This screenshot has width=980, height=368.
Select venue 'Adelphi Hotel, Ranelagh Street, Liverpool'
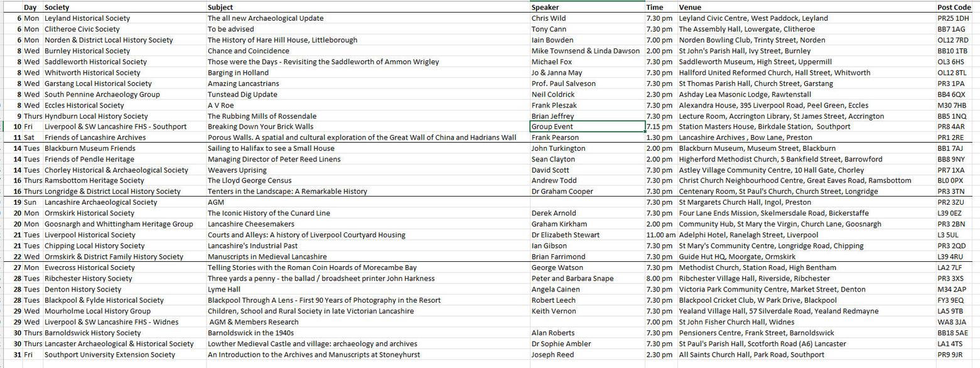pyautogui.click(x=806, y=235)
